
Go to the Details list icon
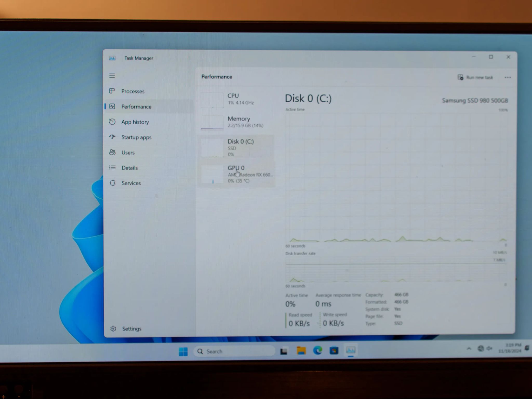pyautogui.click(x=112, y=168)
